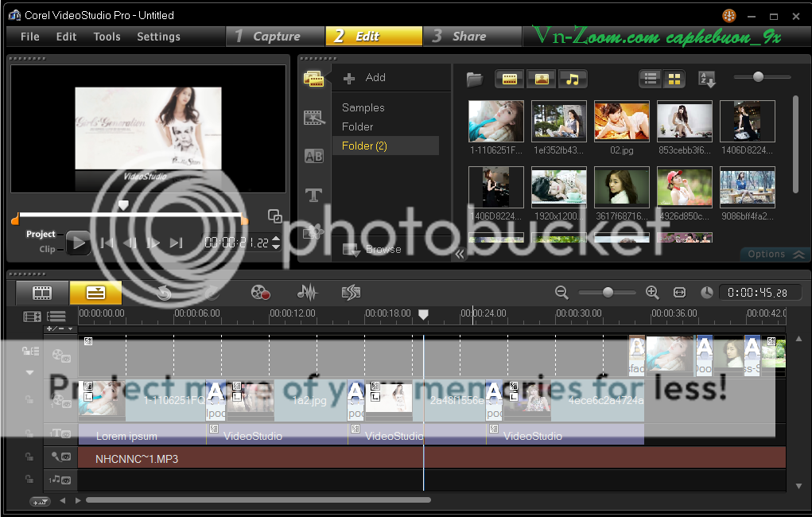Click the title track icon
This screenshot has height=517, width=812.
coord(60,433)
